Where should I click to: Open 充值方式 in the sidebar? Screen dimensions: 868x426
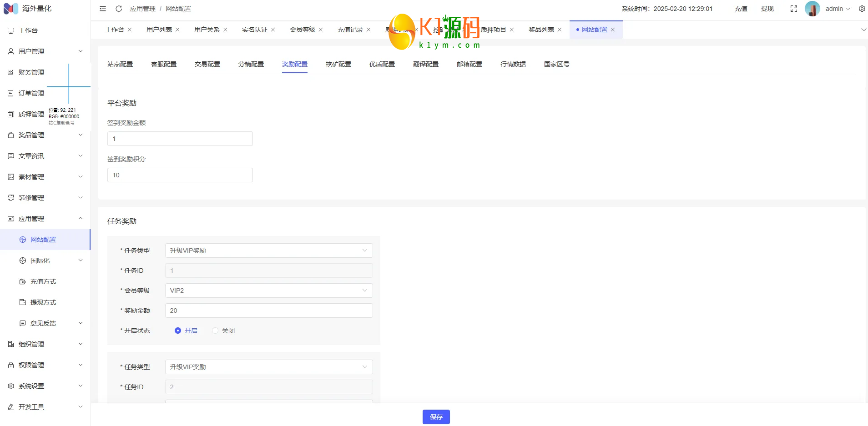(x=43, y=281)
